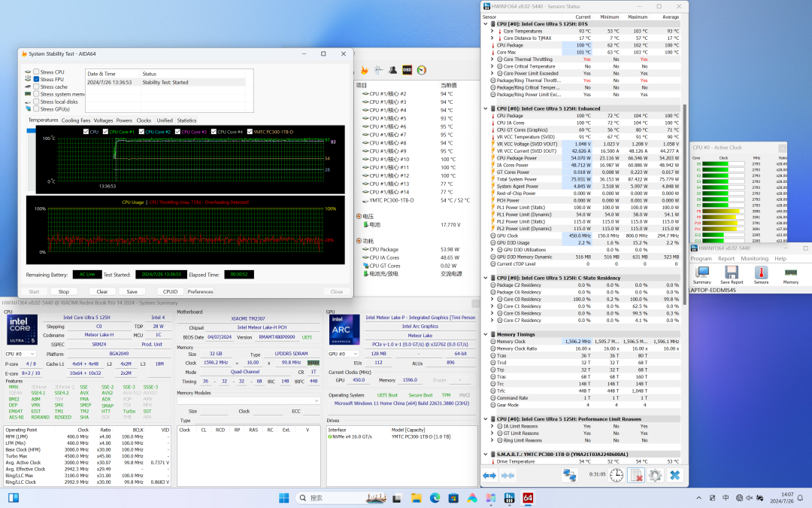Viewport: 812px width, 508px height.
Task: Click the network remote monitor icon
Action: point(569,475)
